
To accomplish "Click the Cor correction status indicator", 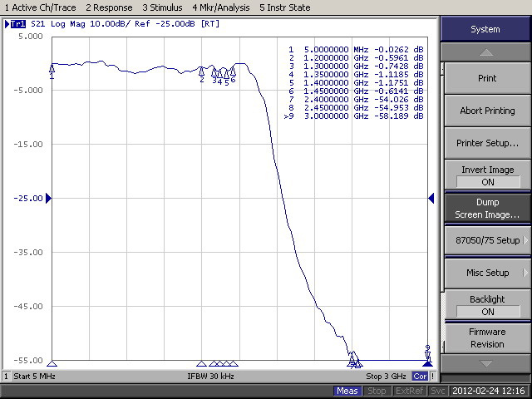I will click(421, 377).
